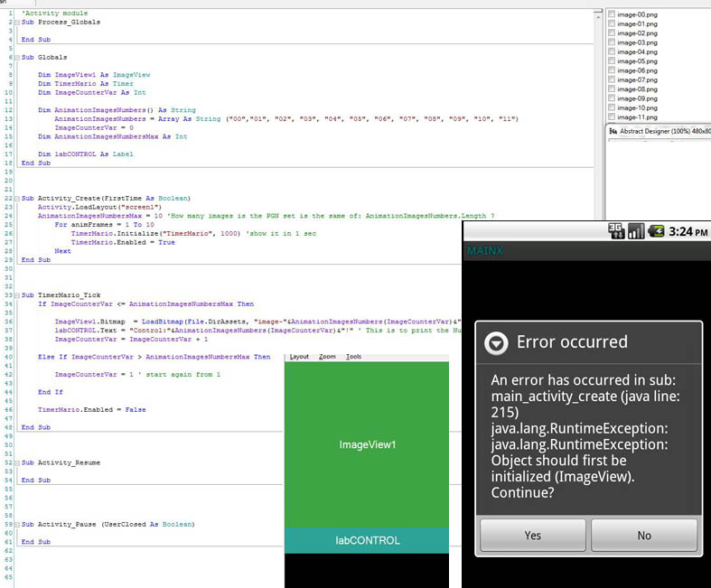Viewport: 711px width, 588px height.
Task: Tick the image-01.png checkbox
Action: tap(612, 23)
